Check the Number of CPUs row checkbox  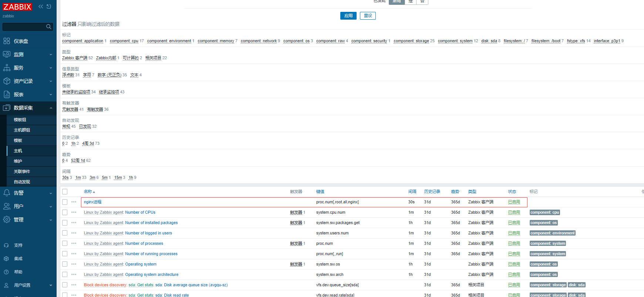pyautogui.click(x=65, y=212)
